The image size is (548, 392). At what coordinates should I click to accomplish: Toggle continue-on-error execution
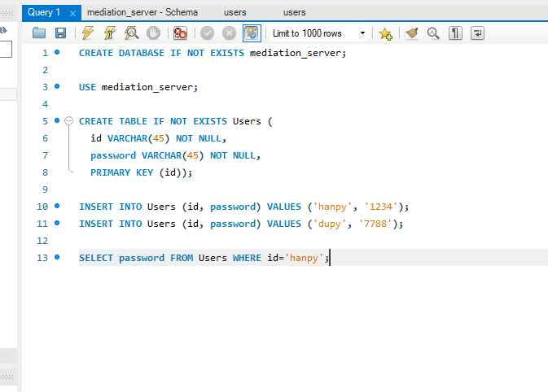coord(180,33)
